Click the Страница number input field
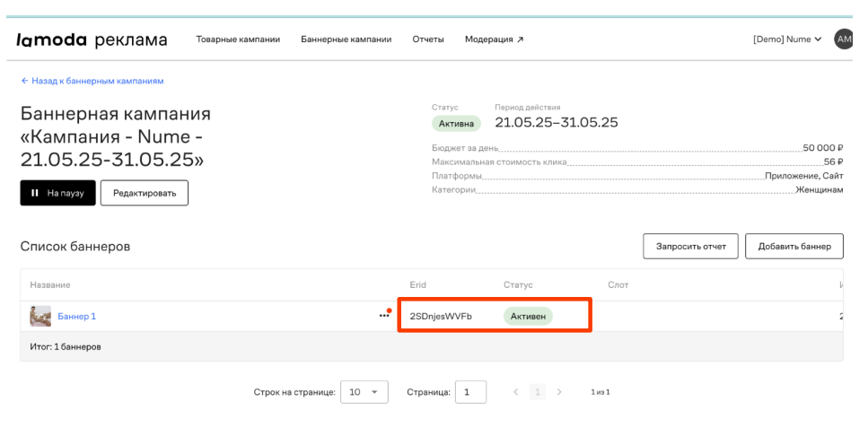Viewport: 868px width, 428px height. pyautogui.click(x=470, y=392)
